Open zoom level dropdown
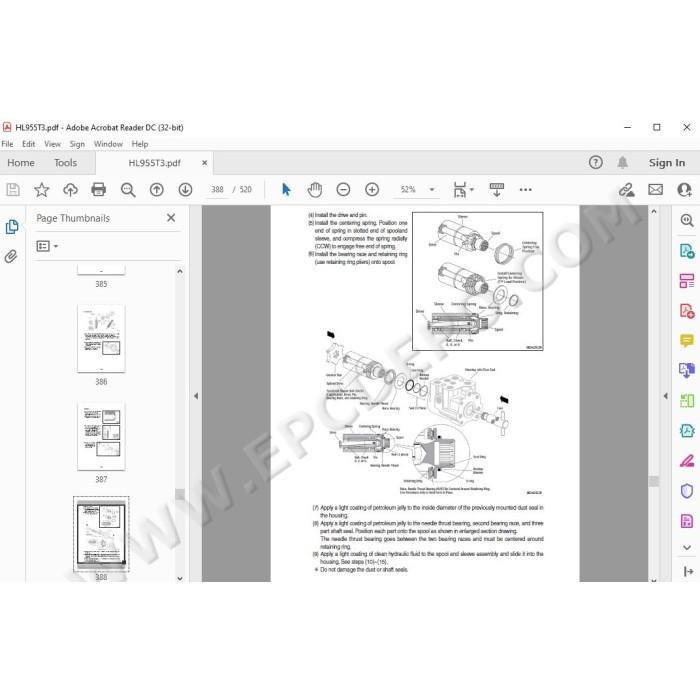Image resolution: width=700 pixels, height=700 pixels. [432, 190]
